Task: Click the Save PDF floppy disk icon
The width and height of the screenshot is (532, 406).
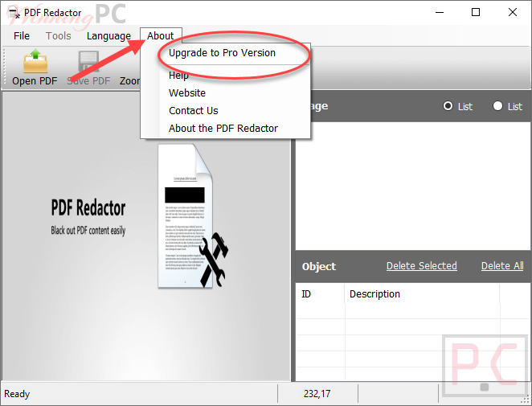Action: coord(88,61)
